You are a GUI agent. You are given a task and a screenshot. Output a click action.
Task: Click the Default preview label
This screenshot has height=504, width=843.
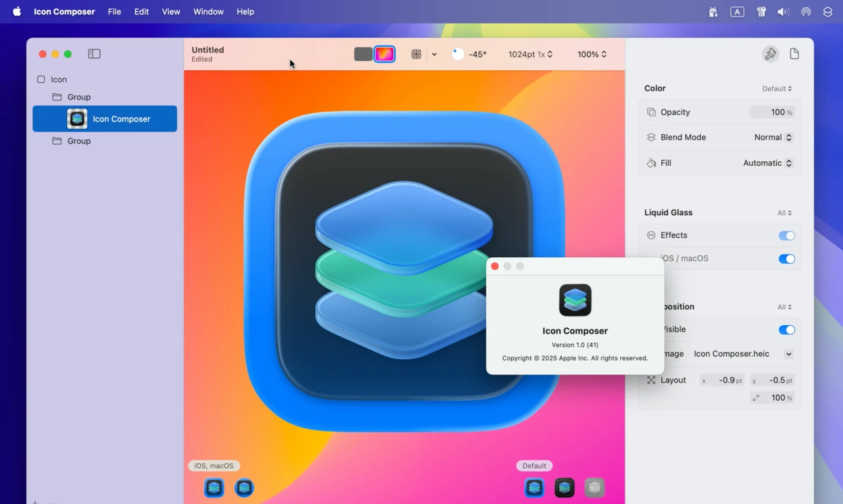tap(533, 465)
